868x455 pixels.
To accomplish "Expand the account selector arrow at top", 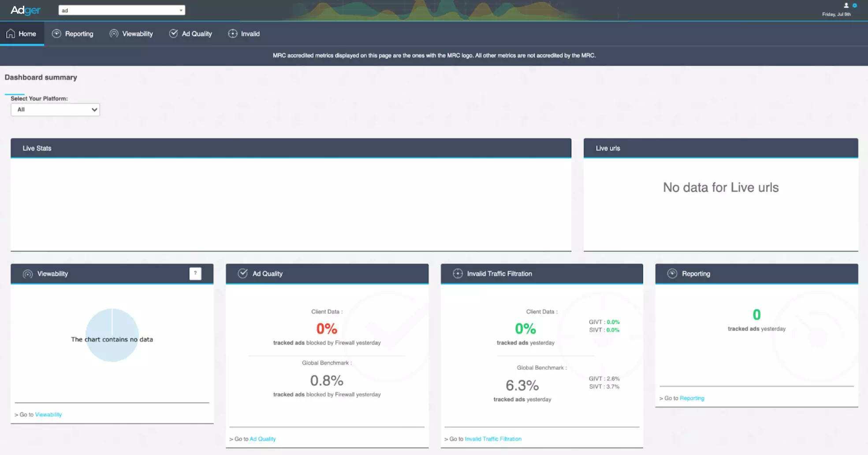I will click(x=181, y=11).
